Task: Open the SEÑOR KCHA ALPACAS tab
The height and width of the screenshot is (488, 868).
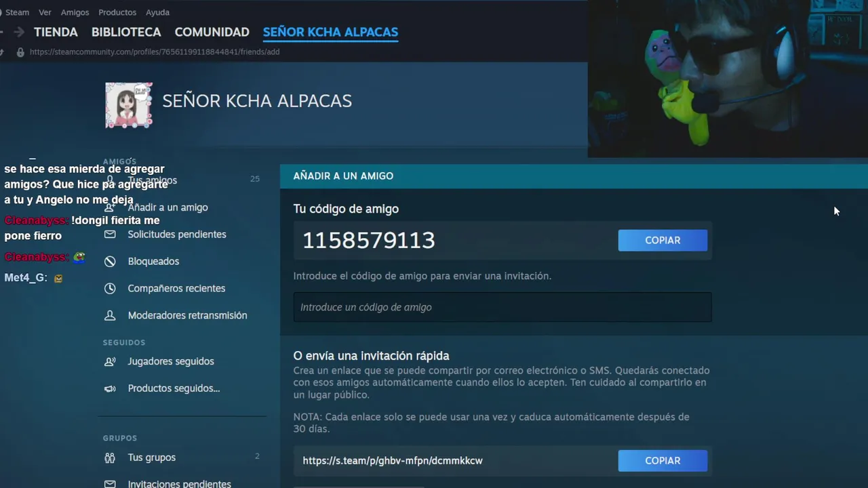Action: (x=330, y=32)
